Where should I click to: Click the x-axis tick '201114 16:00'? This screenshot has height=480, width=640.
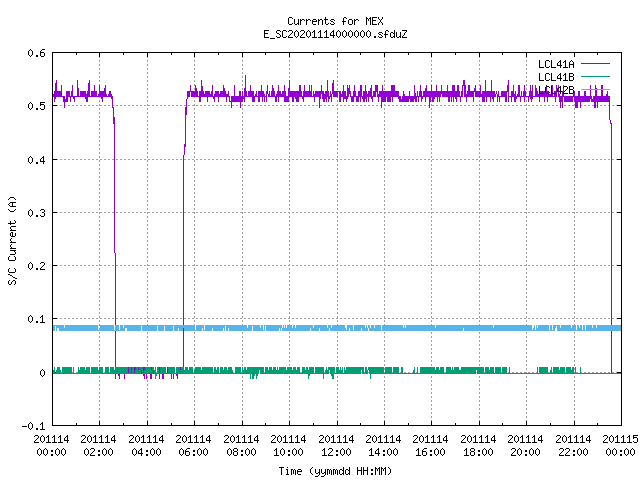point(431,446)
